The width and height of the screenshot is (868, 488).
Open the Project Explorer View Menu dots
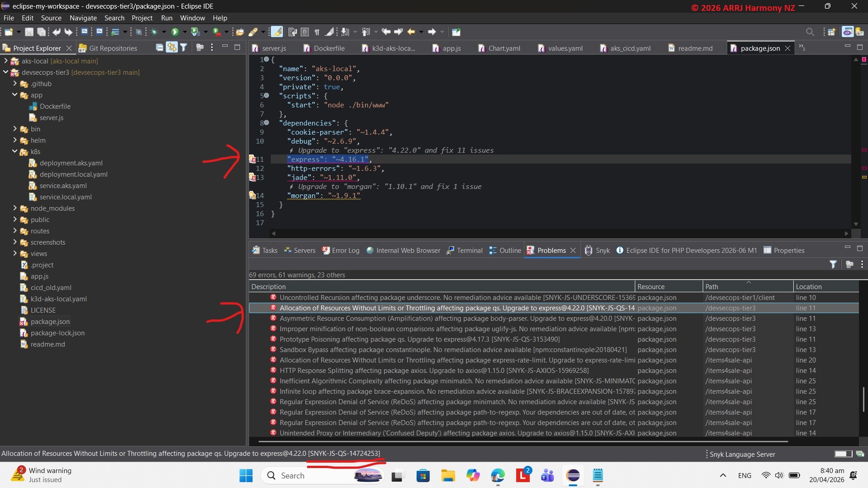[x=211, y=48]
